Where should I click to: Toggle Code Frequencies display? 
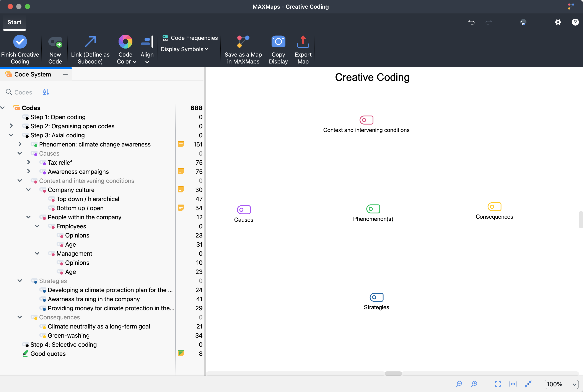pos(189,38)
